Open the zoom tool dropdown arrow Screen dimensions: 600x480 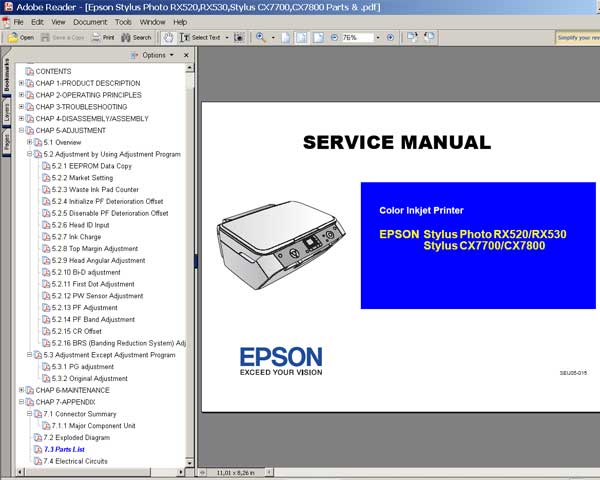pos(273,38)
